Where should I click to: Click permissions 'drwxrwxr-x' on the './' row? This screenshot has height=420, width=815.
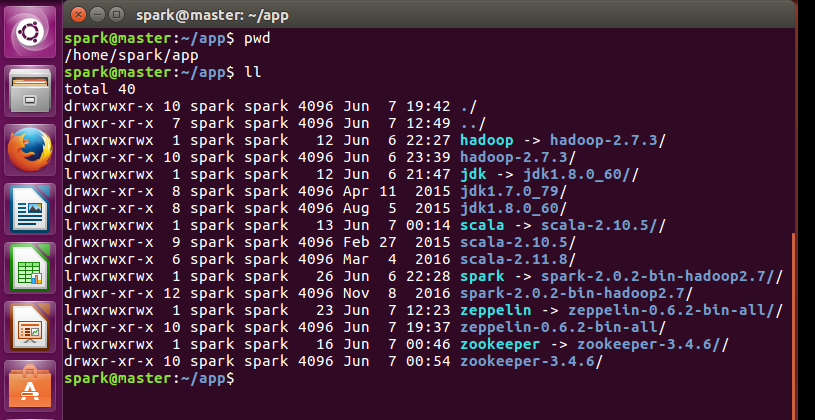[x=109, y=107]
